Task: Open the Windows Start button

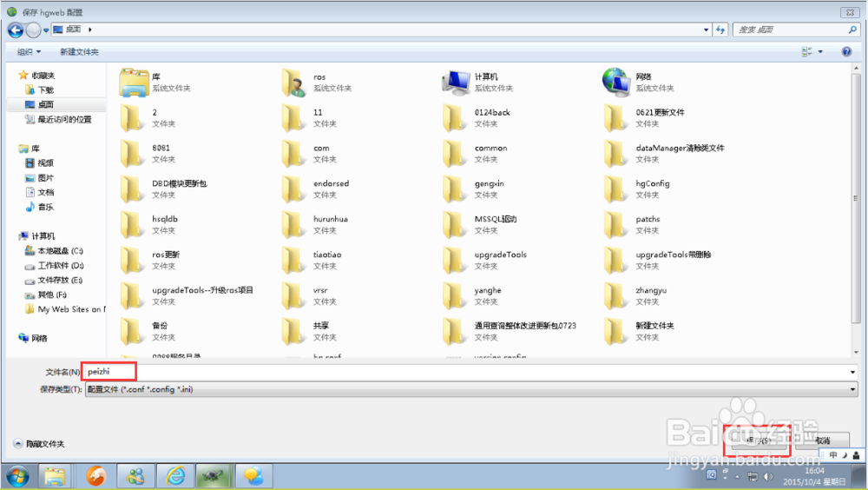Action: pos(17,476)
